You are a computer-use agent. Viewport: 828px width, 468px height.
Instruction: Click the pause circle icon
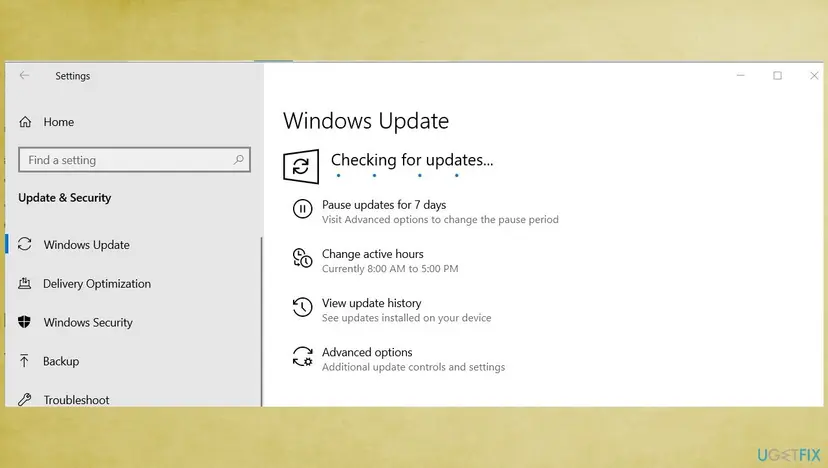pos(303,209)
